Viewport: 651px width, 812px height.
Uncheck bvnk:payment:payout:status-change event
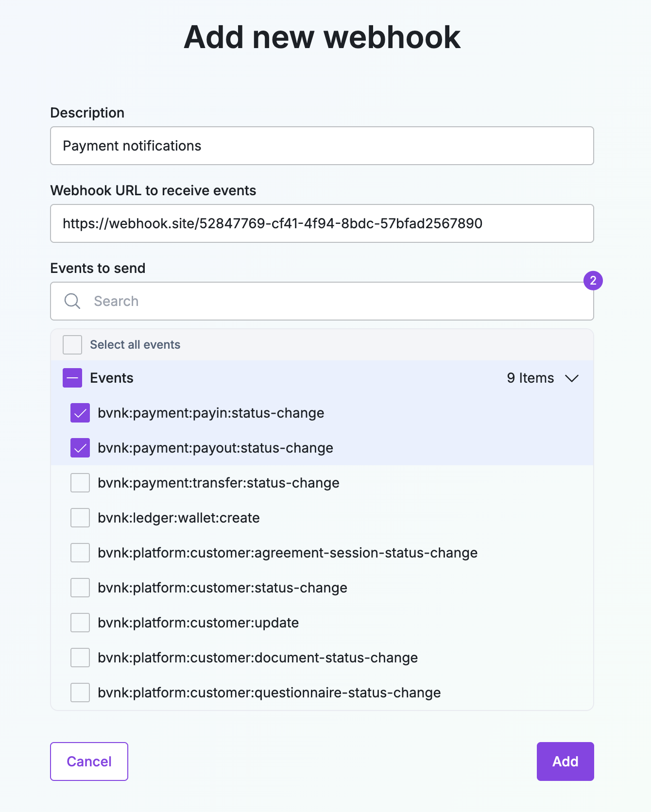(80, 448)
